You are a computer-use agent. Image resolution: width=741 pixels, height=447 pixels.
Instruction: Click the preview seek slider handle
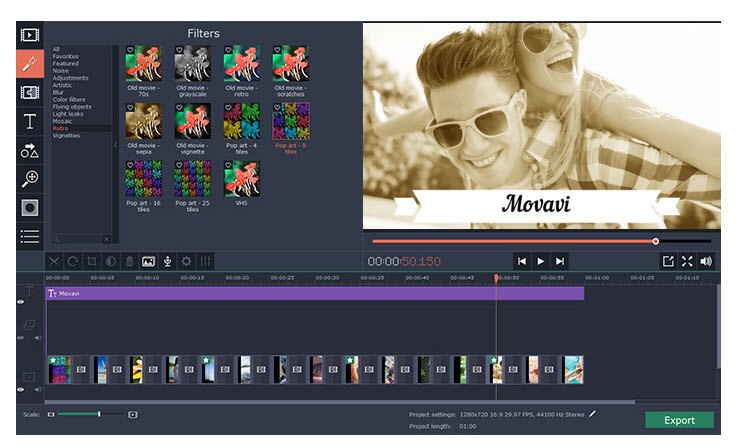point(655,241)
